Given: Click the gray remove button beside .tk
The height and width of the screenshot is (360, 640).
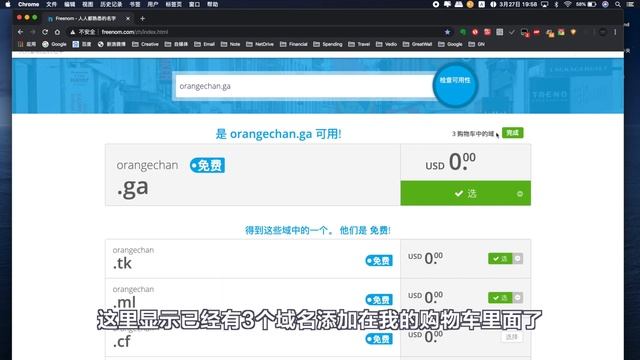Looking at the screenshot, I should (x=518, y=258).
